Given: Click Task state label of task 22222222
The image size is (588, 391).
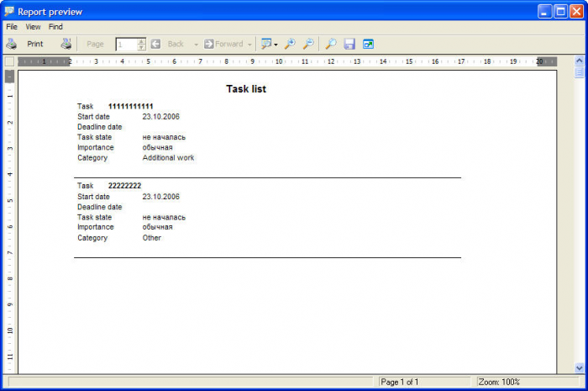Looking at the screenshot, I should click(x=94, y=217).
